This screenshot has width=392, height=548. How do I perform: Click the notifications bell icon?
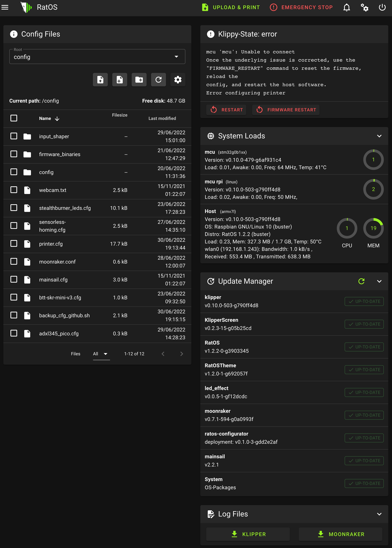(x=346, y=7)
